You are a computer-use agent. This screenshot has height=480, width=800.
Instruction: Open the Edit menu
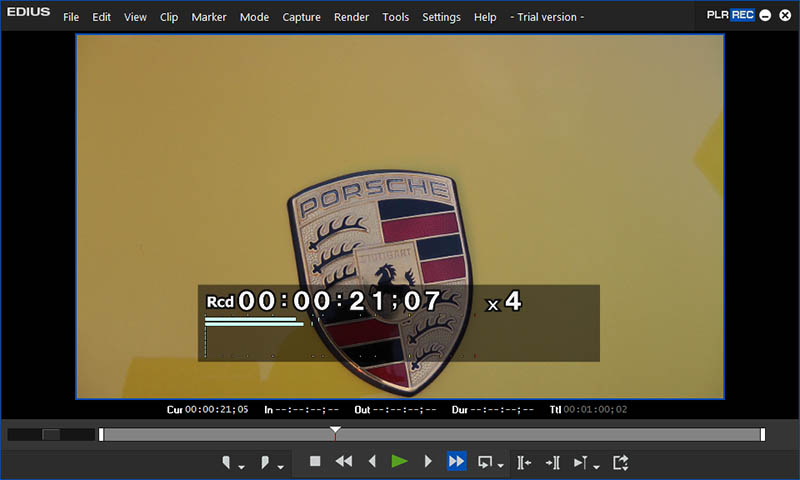[x=101, y=17]
